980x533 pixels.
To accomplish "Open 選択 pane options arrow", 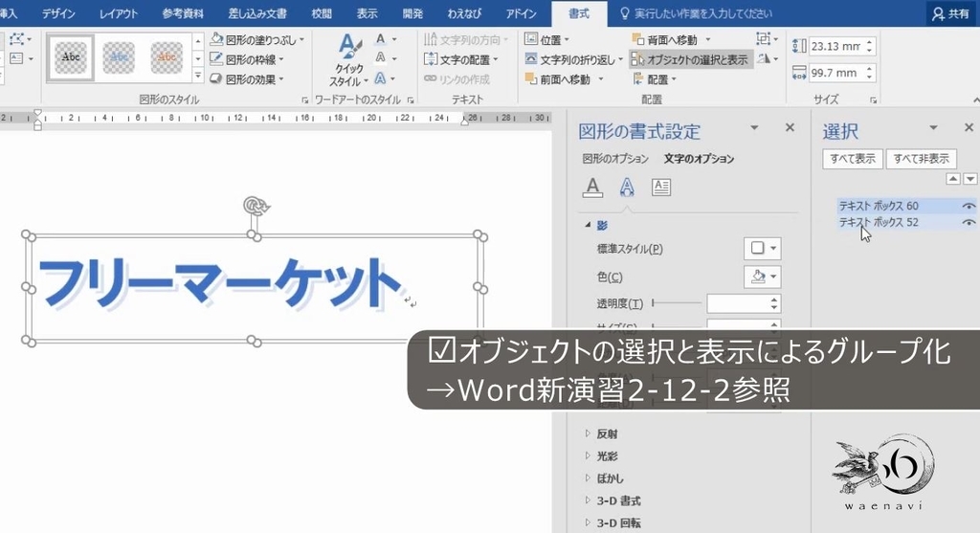I will click(x=933, y=128).
